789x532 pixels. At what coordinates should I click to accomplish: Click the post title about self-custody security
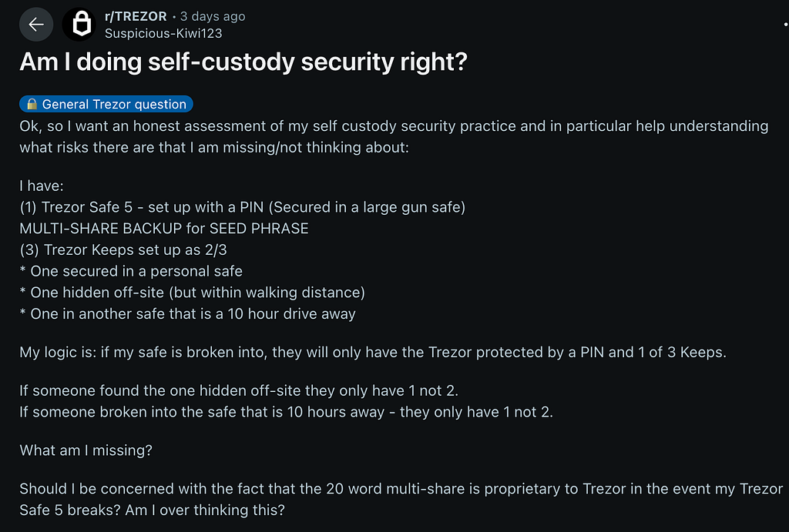pyautogui.click(x=243, y=62)
